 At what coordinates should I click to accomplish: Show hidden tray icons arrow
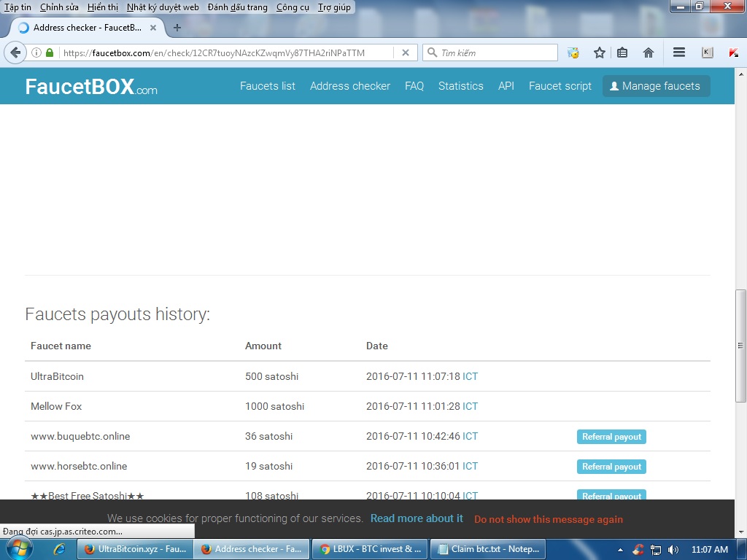pos(620,550)
